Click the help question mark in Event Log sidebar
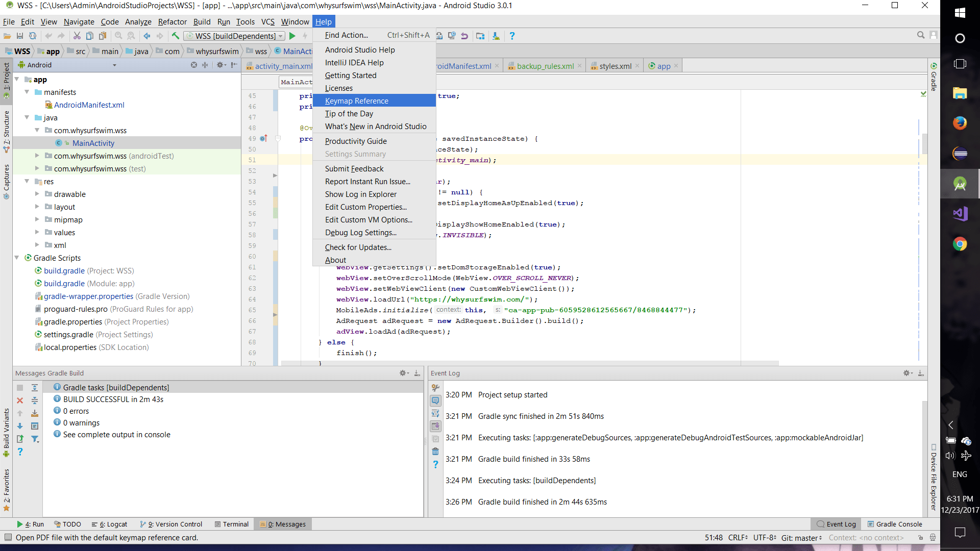 click(435, 465)
